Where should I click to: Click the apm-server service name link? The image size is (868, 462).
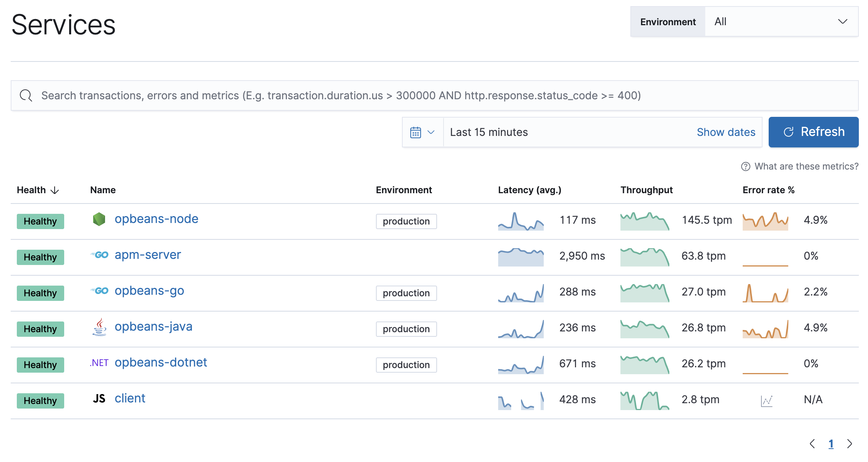[148, 255]
